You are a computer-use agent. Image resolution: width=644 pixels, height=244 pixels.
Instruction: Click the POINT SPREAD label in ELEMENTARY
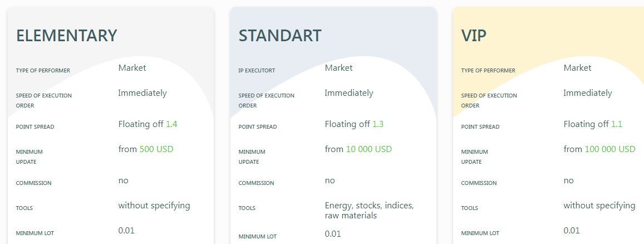[x=35, y=127]
